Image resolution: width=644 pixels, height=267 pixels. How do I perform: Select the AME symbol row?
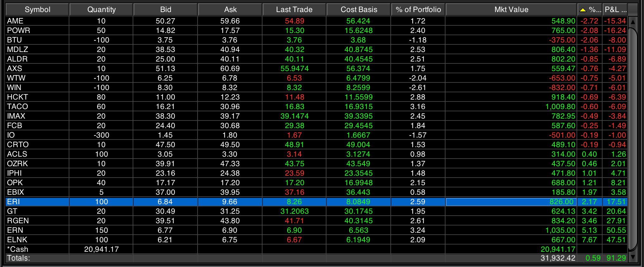pyautogui.click(x=317, y=21)
